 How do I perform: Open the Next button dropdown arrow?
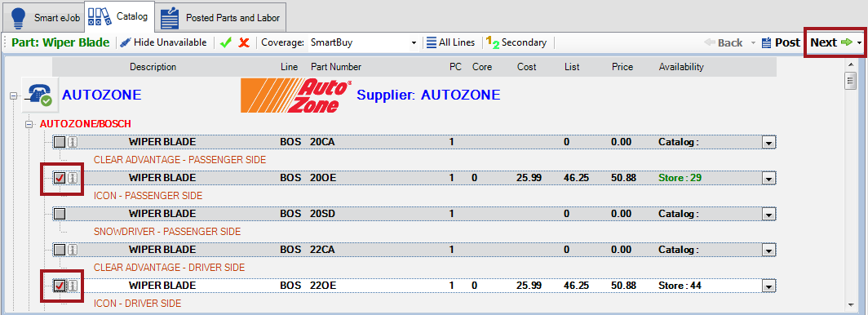click(859, 42)
